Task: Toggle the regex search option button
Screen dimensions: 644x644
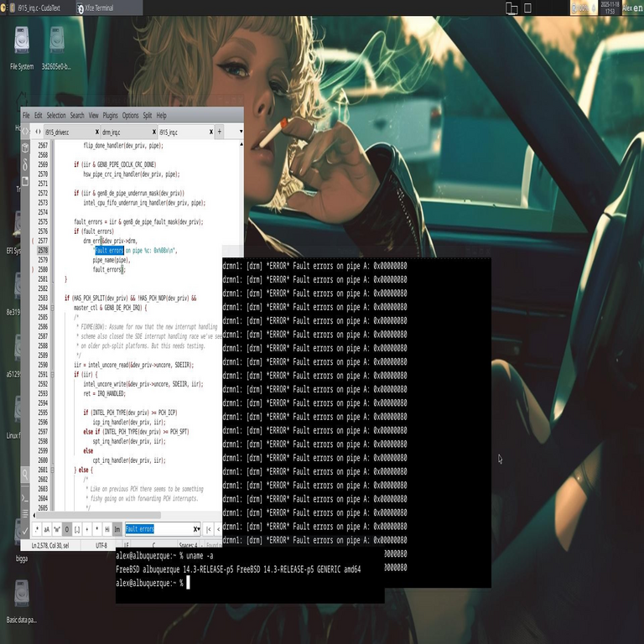Action: [37, 529]
